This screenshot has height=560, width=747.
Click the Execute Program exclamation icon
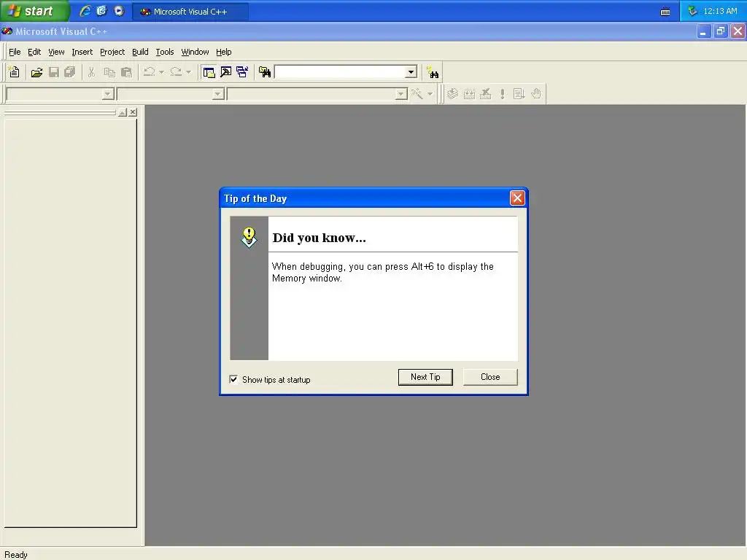click(x=502, y=94)
